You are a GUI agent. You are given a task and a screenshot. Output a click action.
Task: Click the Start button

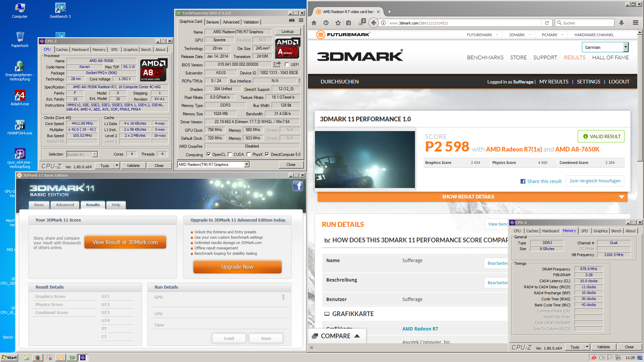click(9, 358)
